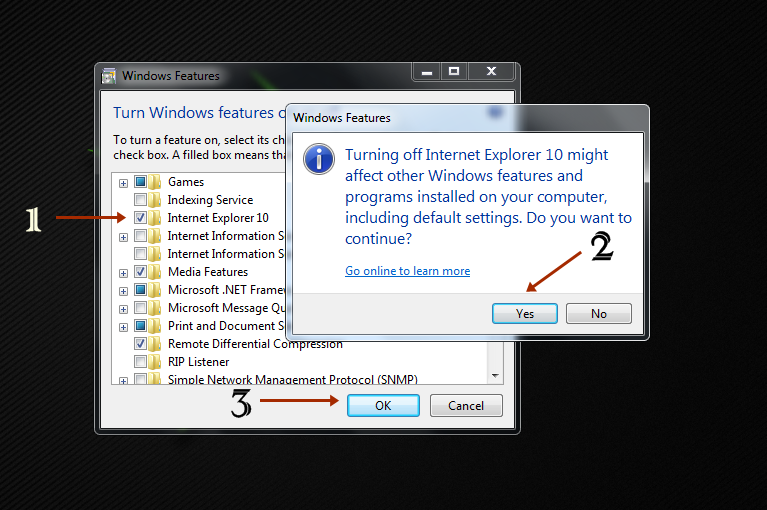Image resolution: width=767 pixels, height=510 pixels.
Task: Click Cancel in Windows Features window
Action: [466, 405]
